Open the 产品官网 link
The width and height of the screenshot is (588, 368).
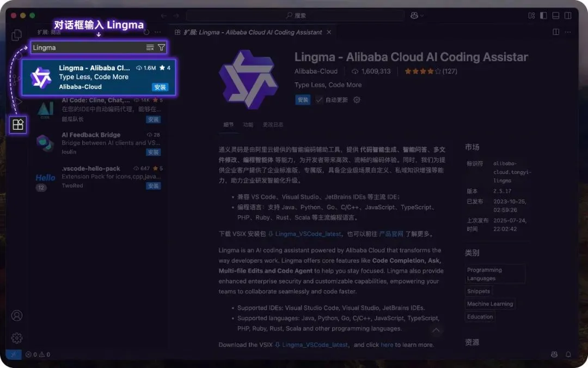tap(391, 234)
